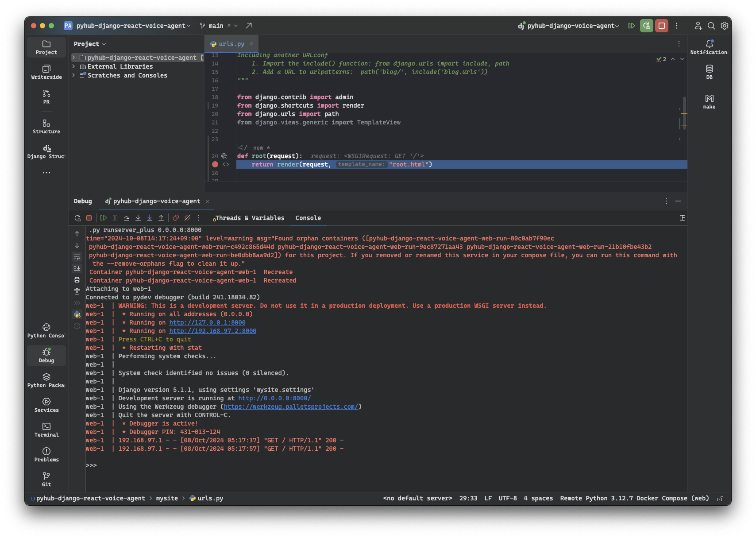Screen dimensions: 756x538
Task: Open View Breakpoints dialog
Action: pos(176,218)
